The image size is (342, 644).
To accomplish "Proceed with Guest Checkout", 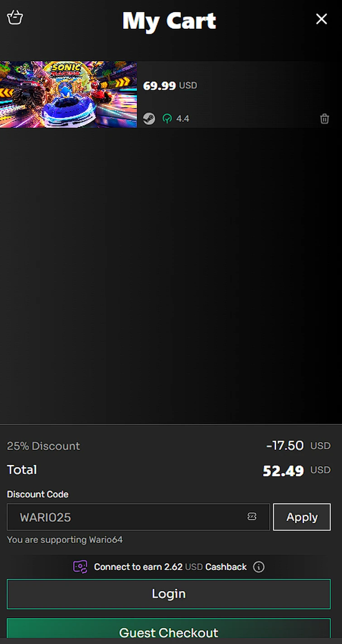I will pyautogui.click(x=169, y=633).
